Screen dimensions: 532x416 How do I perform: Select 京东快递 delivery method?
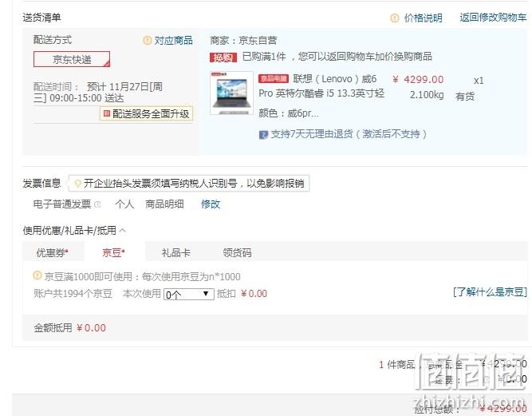(72, 59)
